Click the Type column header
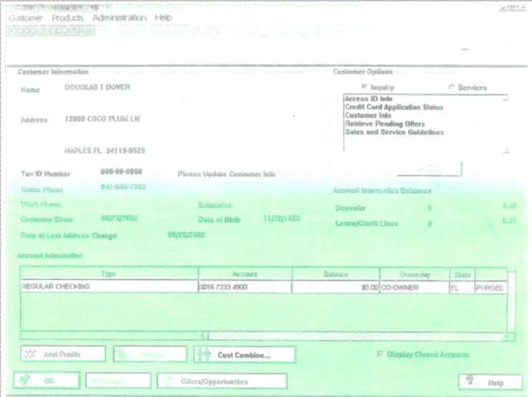This screenshot has width=532, height=397. pos(109,274)
